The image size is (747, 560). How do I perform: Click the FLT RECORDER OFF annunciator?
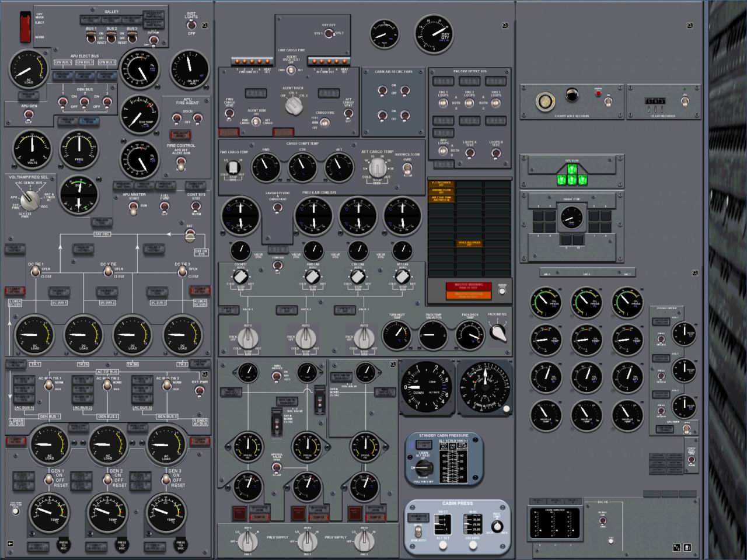pyautogui.click(x=441, y=184)
